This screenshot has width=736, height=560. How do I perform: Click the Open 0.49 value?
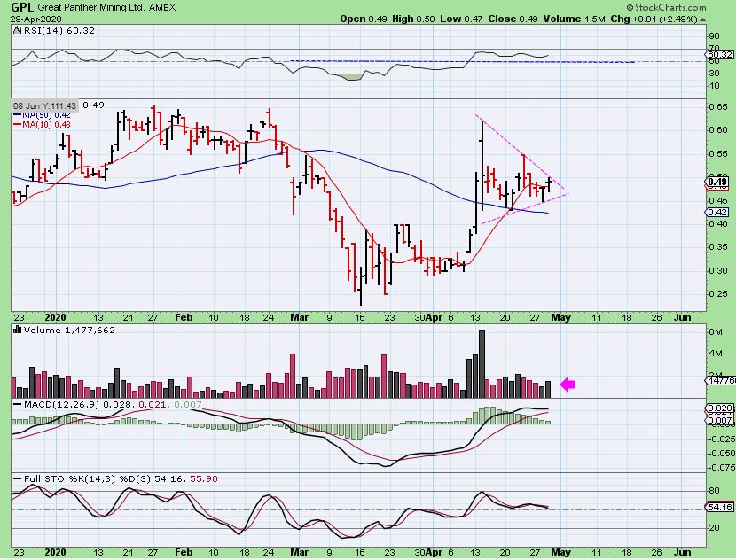364,19
